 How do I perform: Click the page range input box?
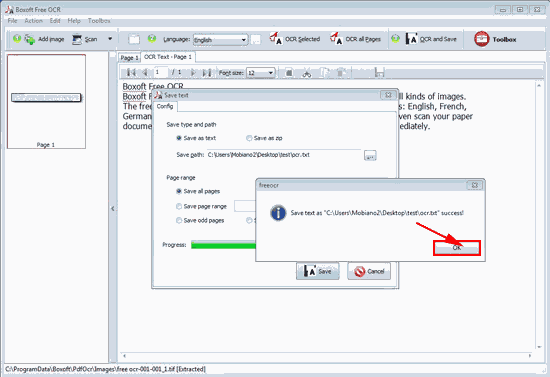tap(245, 206)
